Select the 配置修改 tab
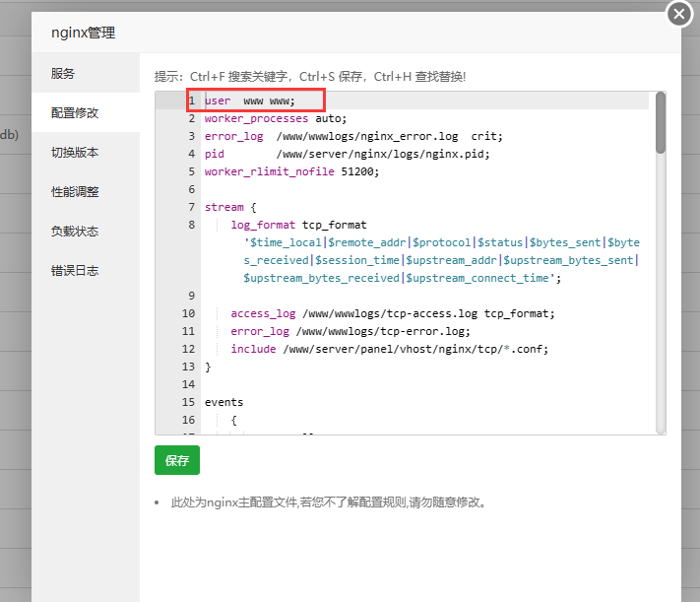The image size is (700, 602). click(75, 113)
